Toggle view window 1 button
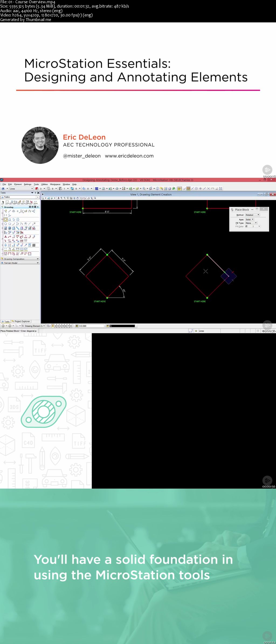This screenshot has height=644, width=276. [x=53, y=326]
